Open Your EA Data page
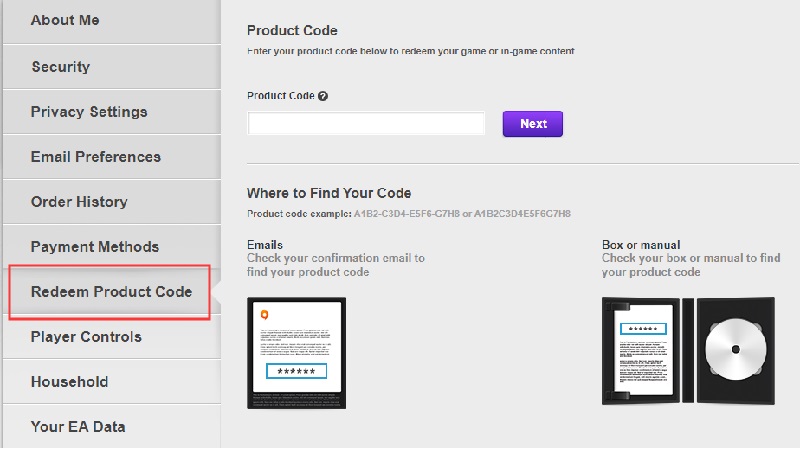Screen dimensions: 800x450 pyautogui.click(x=78, y=427)
